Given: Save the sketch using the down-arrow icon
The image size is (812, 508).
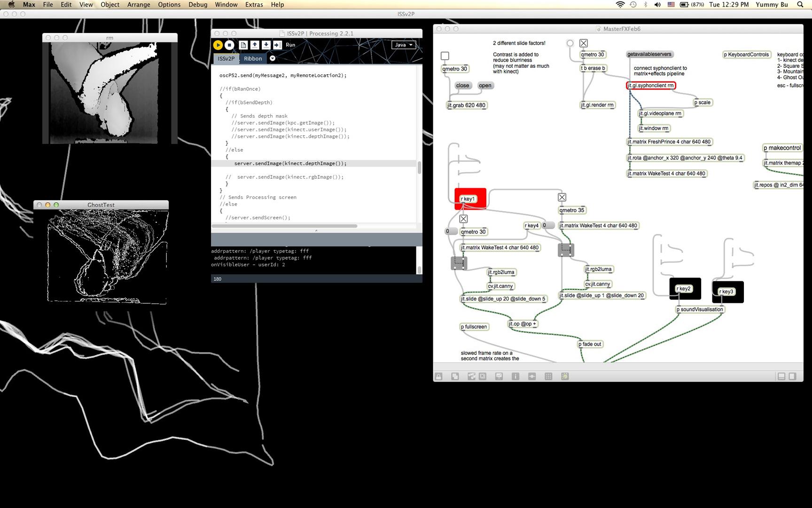Looking at the screenshot, I should (x=266, y=45).
